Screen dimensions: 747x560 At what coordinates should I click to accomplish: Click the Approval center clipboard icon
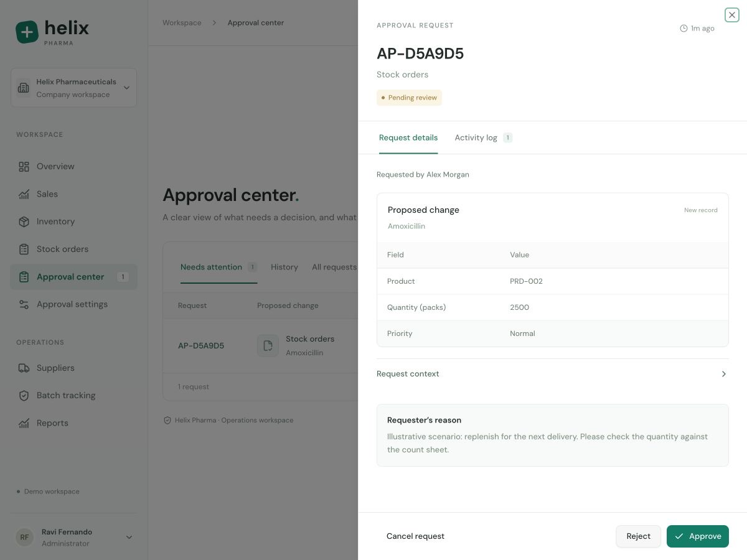tap(24, 277)
